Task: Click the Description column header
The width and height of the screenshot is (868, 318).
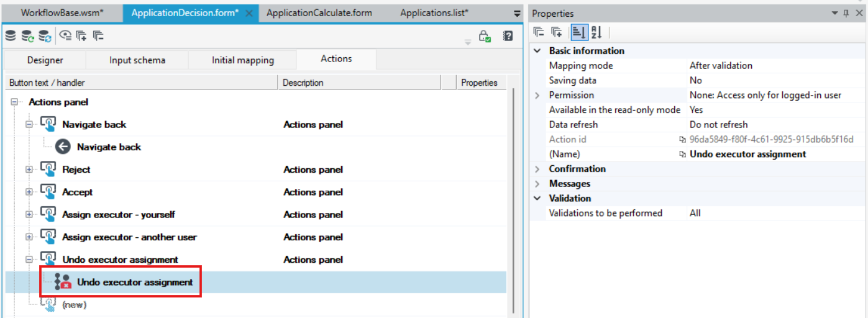Action: (x=359, y=83)
